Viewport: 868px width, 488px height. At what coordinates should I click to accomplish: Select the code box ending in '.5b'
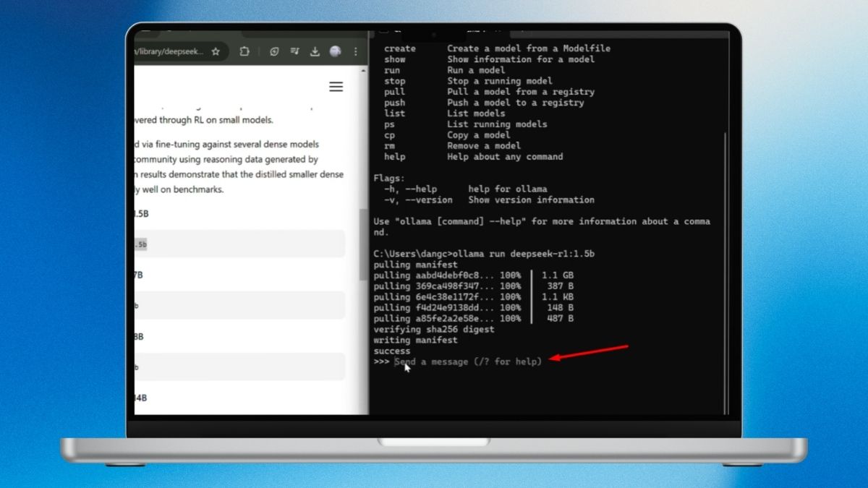tap(239, 244)
